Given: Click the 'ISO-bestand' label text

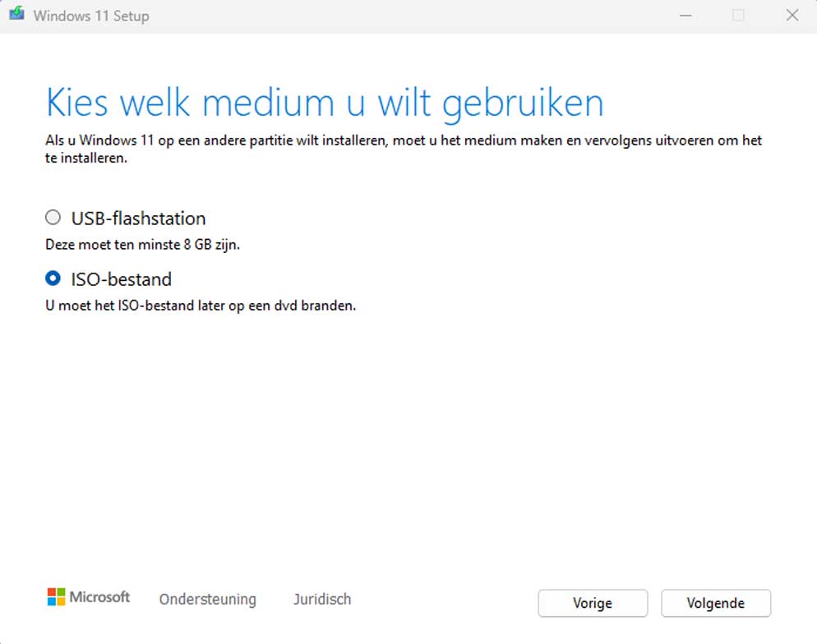Looking at the screenshot, I should [x=121, y=279].
